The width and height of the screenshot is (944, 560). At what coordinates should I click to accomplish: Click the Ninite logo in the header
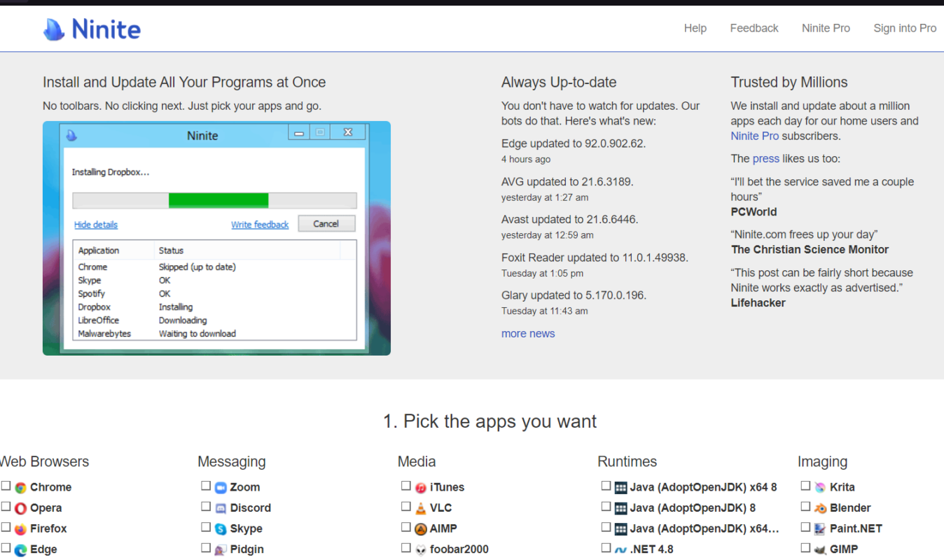pyautogui.click(x=92, y=29)
